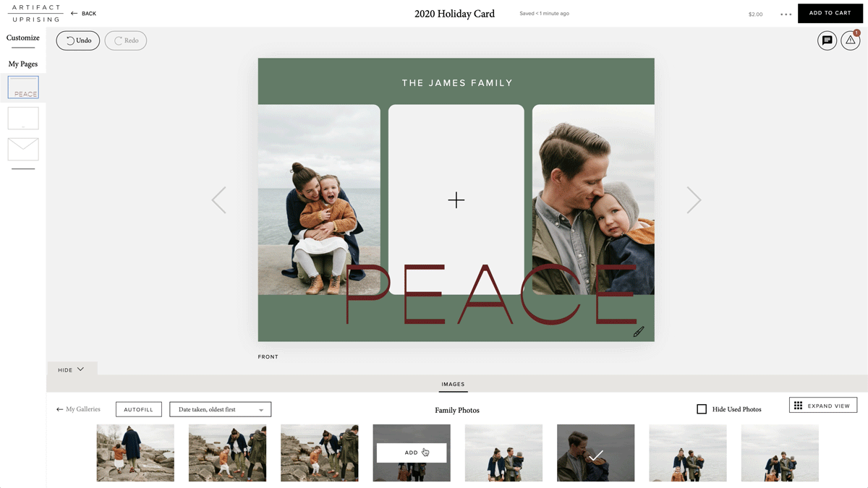The height and width of the screenshot is (488, 868).
Task: Select the fifth gallery photo by the sea
Action: click(503, 453)
